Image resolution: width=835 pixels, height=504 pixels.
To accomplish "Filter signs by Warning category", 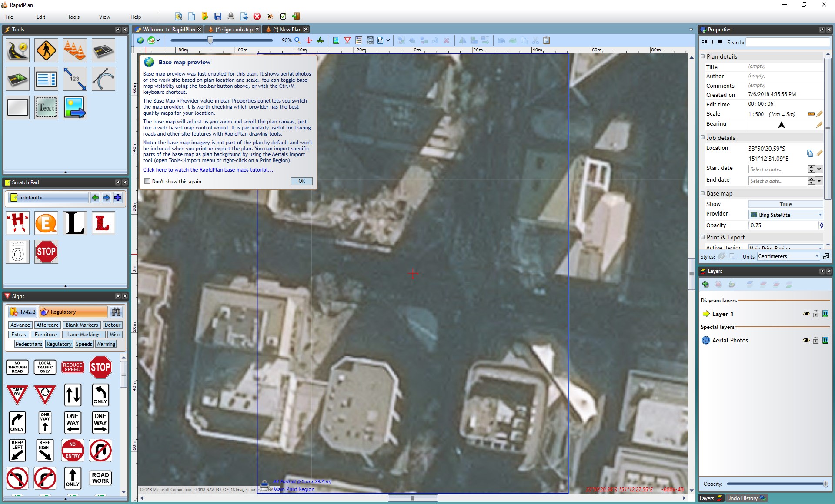I will pos(106,344).
